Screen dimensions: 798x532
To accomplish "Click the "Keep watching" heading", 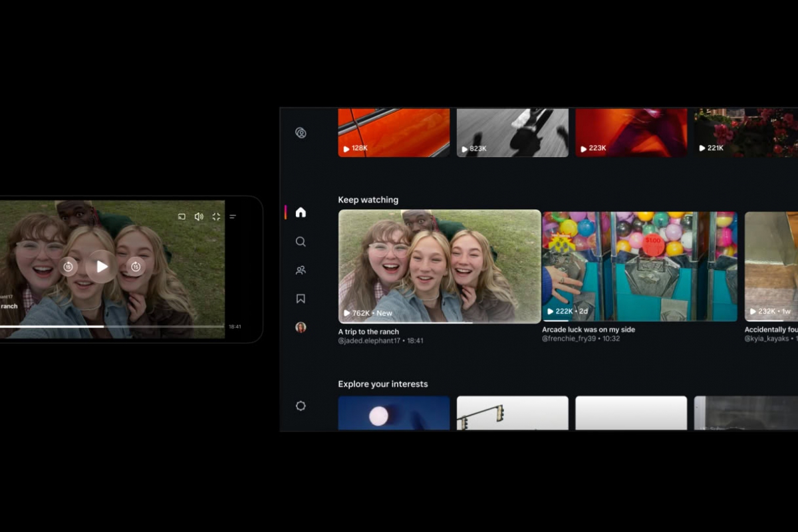I will coord(368,199).
